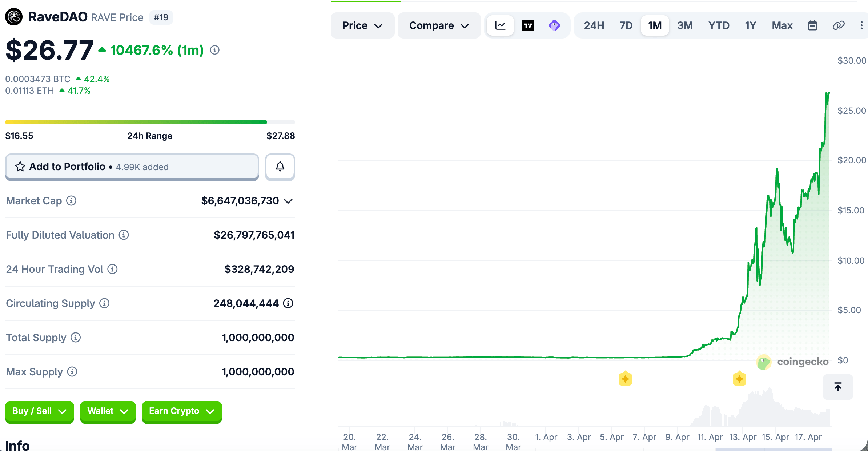The width and height of the screenshot is (868, 451).
Task: Open the three-dot chart options menu
Action: [862, 25]
